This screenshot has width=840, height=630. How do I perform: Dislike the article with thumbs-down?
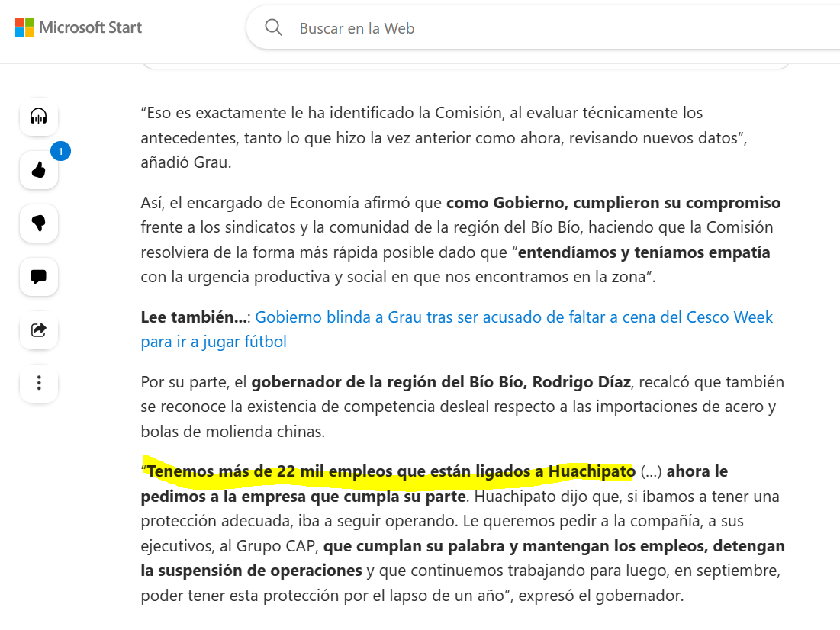(x=39, y=223)
